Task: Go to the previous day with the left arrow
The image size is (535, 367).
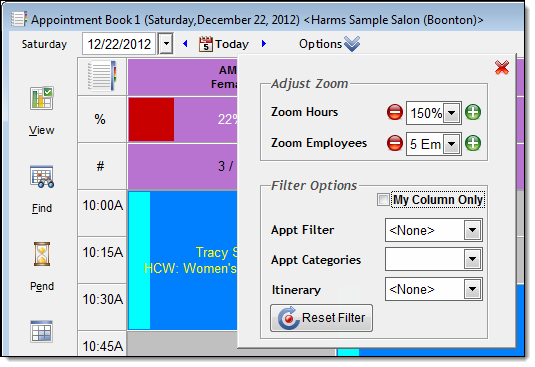Action: tap(185, 44)
